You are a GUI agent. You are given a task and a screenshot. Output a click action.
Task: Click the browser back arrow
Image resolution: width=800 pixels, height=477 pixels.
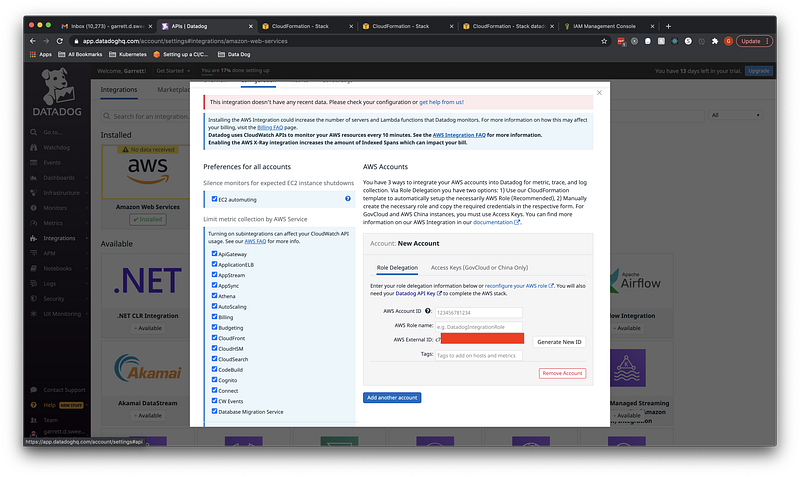click(x=33, y=41)
